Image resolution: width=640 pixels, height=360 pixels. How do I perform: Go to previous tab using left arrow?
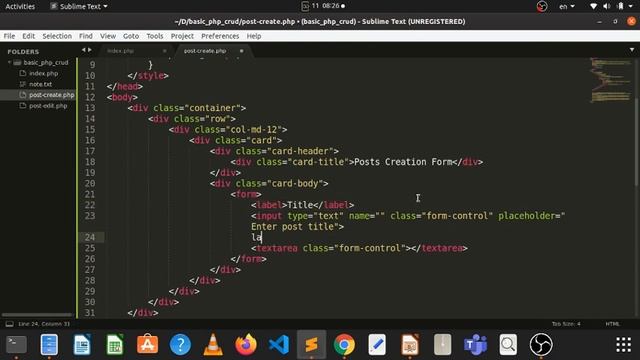(x=83, y=50)
